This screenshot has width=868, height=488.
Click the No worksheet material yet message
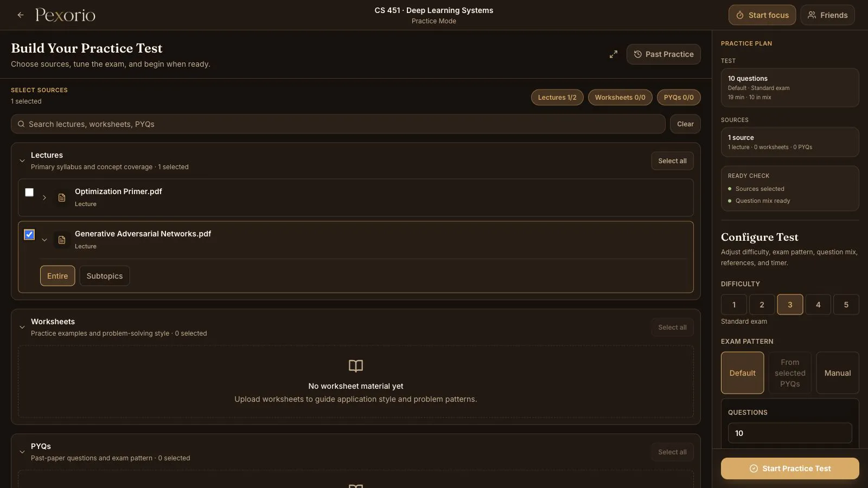click(356, 386)
